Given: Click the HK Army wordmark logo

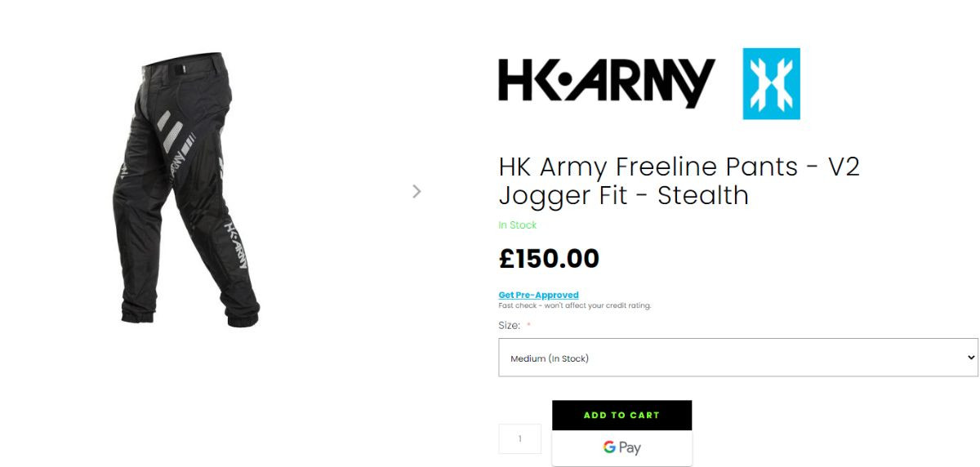Looking at the screenshot, I should pyautogui.click(x=606, y=83).
